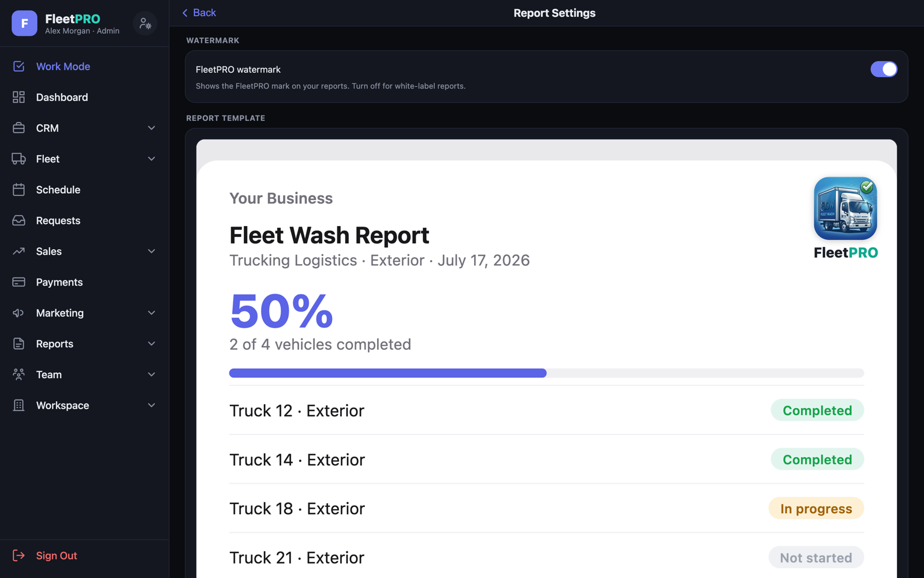Select the Truck 21 · Exterior row
924x578 pixels.
pyautogui.click(x=546, y=558)
